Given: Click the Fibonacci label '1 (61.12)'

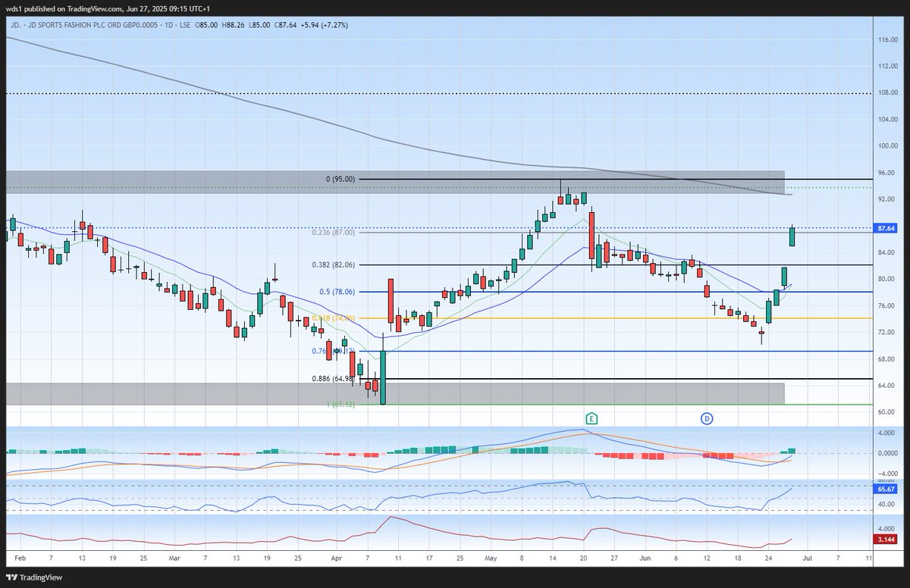Looking at the screenshot, I should [x=340, y=405].
